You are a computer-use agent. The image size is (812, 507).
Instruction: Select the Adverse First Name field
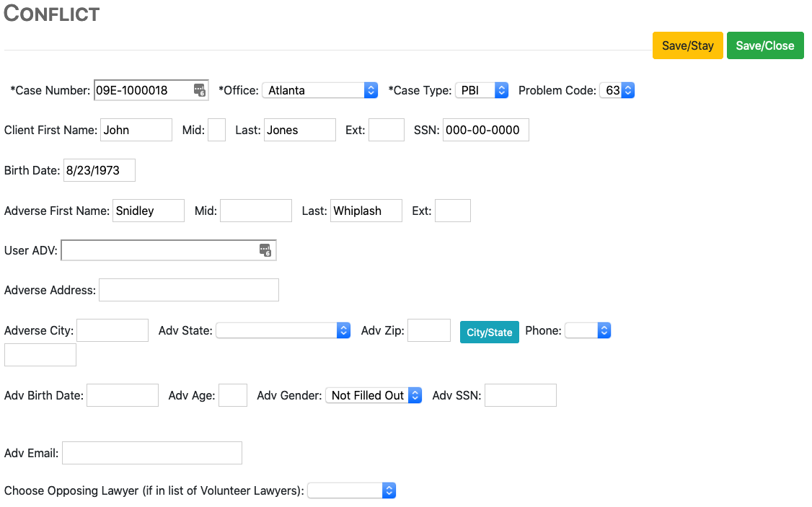(149, 211)
